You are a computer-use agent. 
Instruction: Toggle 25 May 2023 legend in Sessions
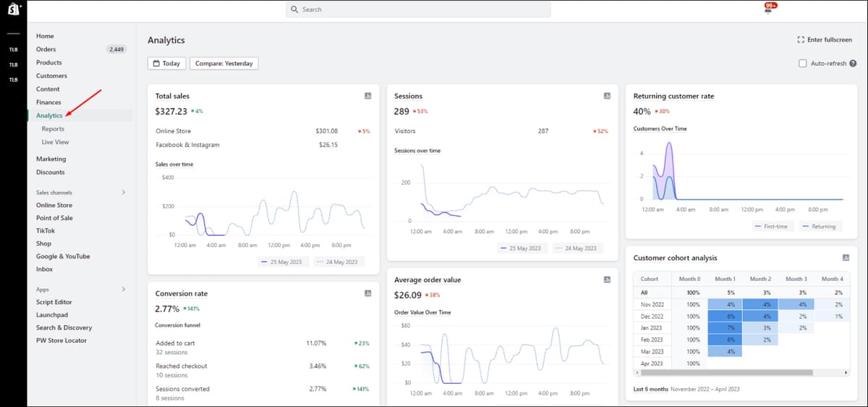tap(522, 248)
